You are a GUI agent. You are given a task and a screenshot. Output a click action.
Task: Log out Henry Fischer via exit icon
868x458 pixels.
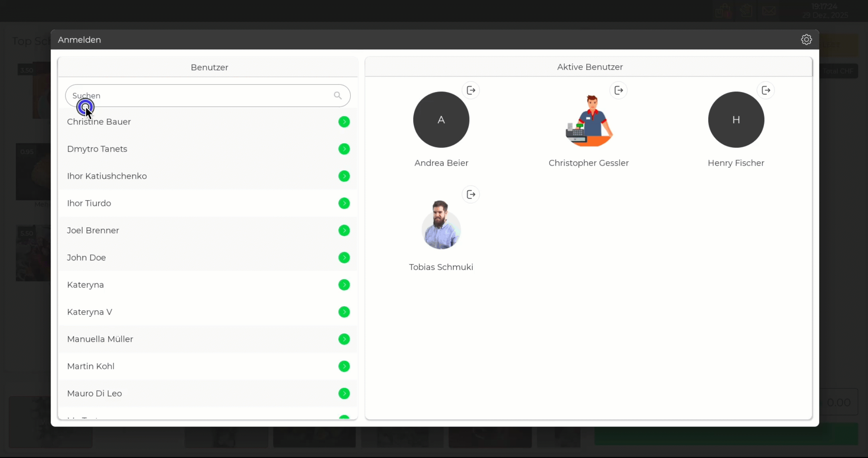766,90
